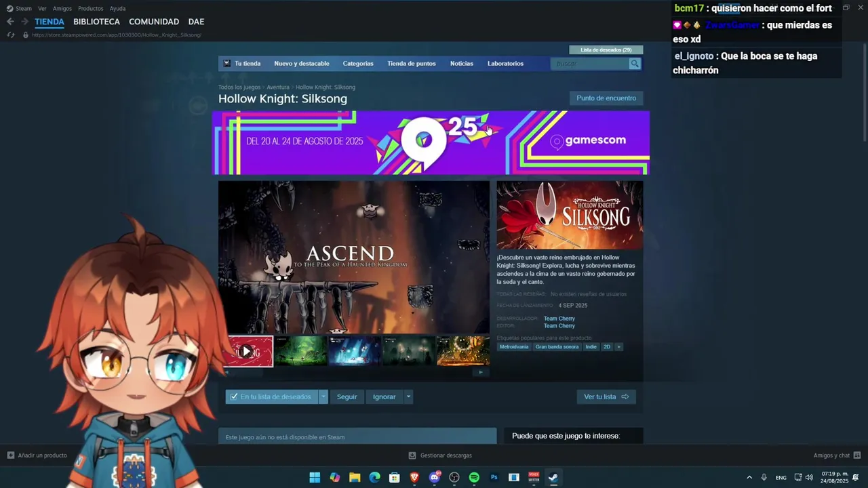The height and width of the screenshot is (488, 868).
Task: Open the gamescom 2025 banner
Action: click(x=431, y=142)
